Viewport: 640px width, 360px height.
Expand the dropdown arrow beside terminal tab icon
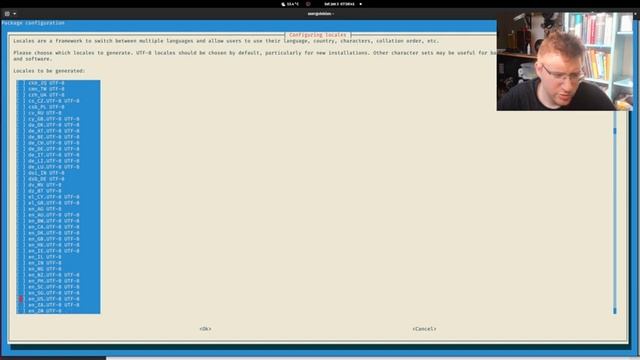pyautogui.click(x=15, y=13)
